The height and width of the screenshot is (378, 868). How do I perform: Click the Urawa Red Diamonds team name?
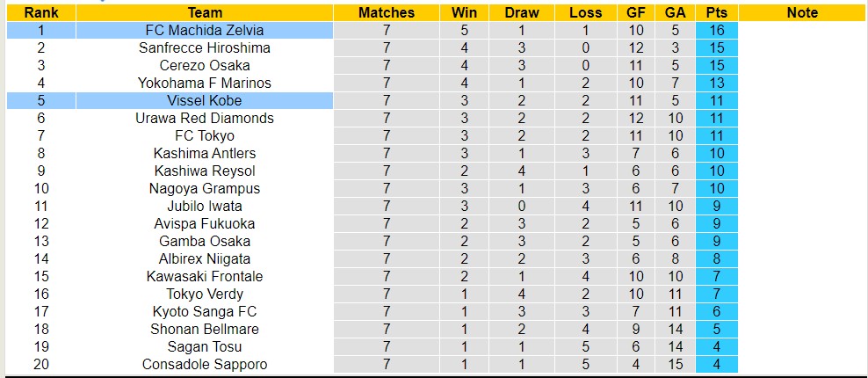(x=205, y=118)
